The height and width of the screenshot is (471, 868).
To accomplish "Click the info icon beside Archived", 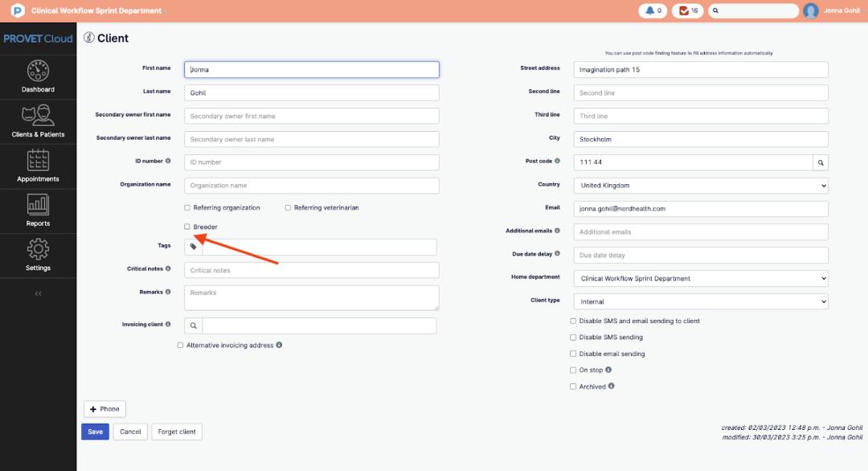I will click(612, 387).
